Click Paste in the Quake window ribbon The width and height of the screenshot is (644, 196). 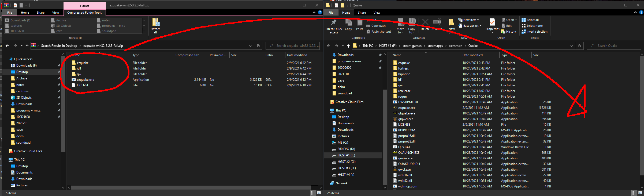point(360,25)
